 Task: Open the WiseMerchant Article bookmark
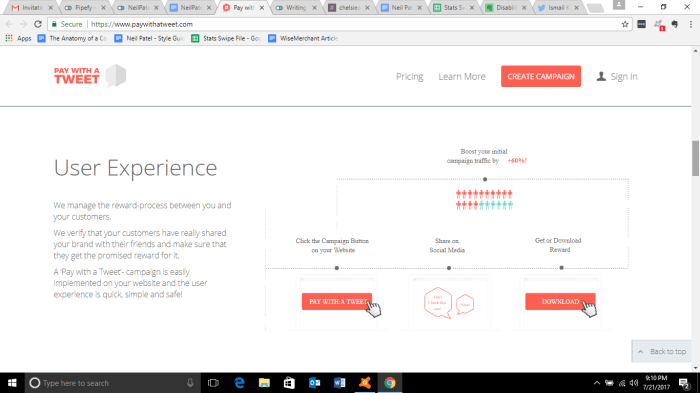pos(303,38)
